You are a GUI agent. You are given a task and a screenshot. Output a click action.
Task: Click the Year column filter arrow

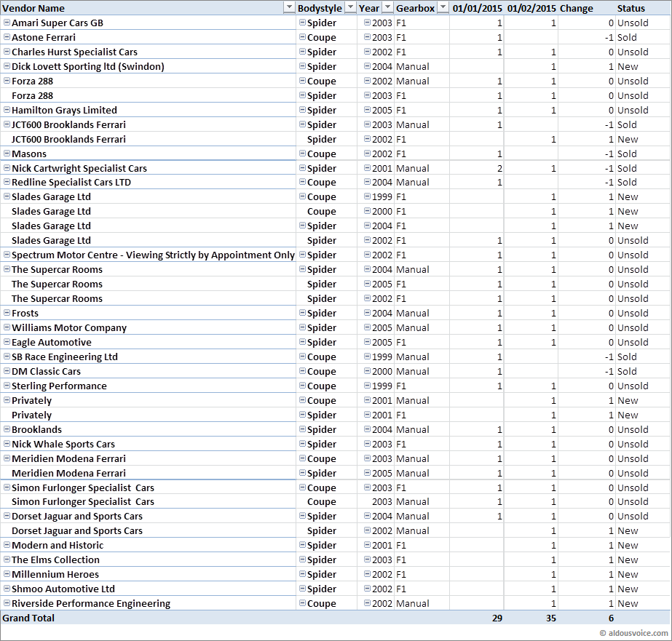coord(387,8)
